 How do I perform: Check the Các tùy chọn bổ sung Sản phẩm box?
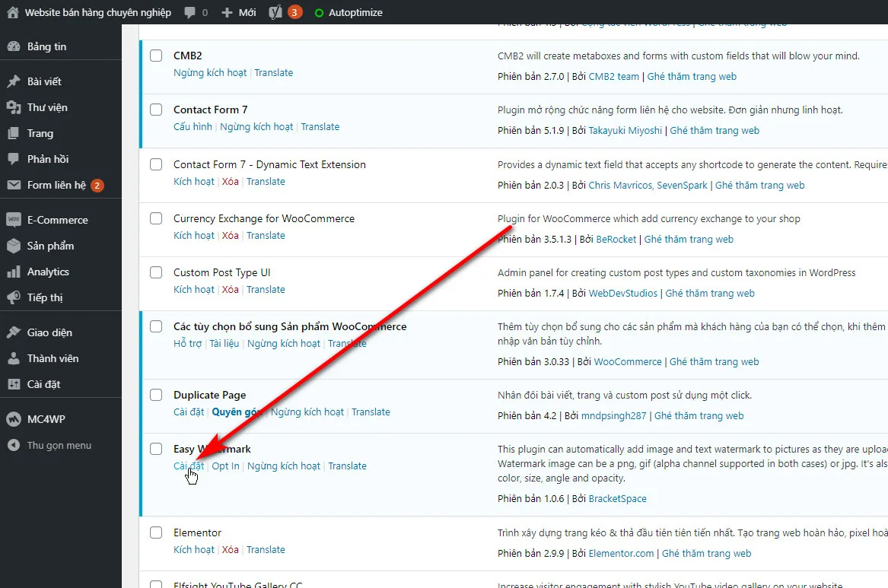156,326
